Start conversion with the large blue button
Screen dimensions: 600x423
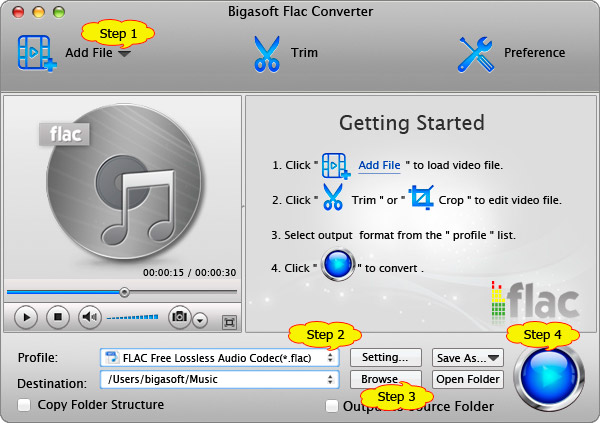pyautogui.click(x=549, y=376)
